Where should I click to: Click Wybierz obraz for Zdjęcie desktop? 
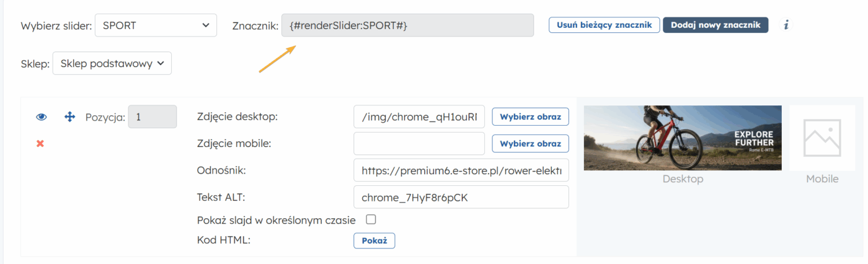click(530, 117)
